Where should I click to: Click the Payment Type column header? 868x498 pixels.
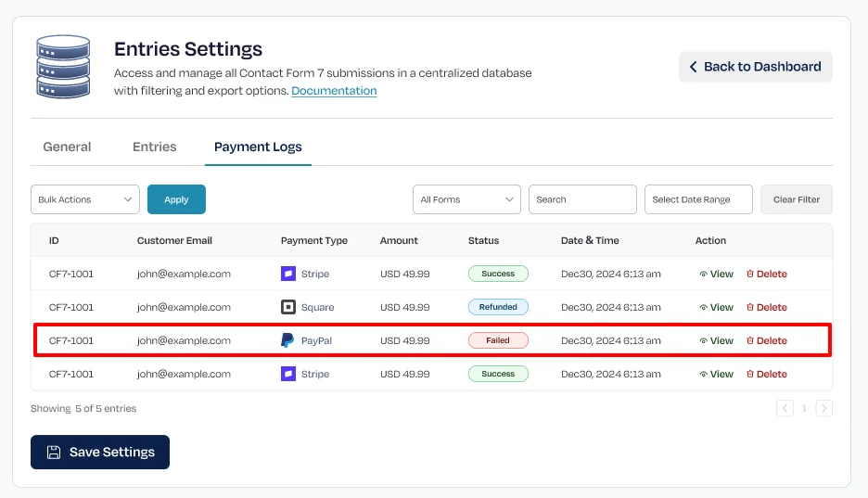click(313, 241)
